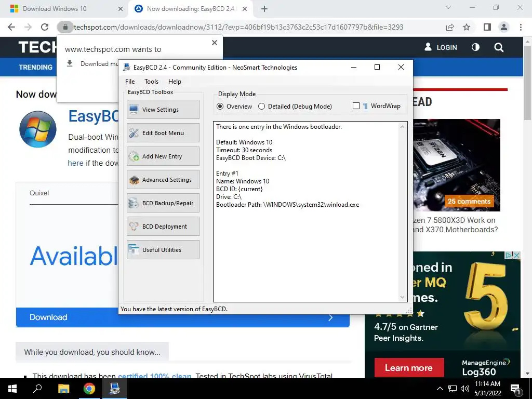Open File Explorer from the taskbar
Image resolution: width=532 pixels, height=399 pixels.
63,389
